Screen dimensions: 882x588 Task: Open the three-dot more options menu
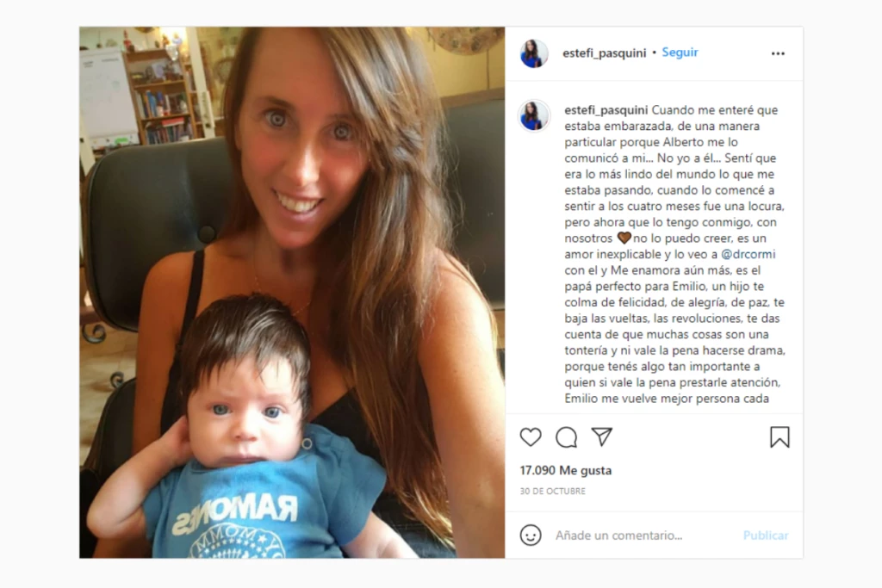(778, 53)
